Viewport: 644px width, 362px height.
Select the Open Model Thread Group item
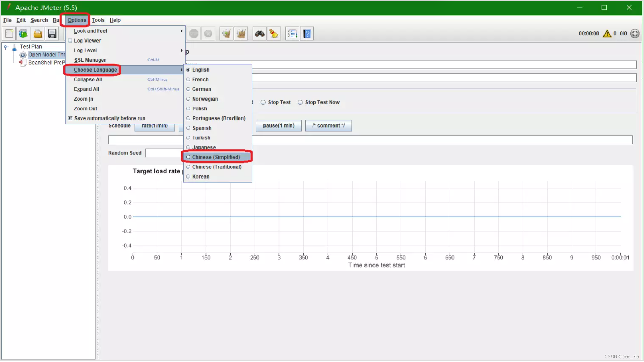[x=46, y=55]
